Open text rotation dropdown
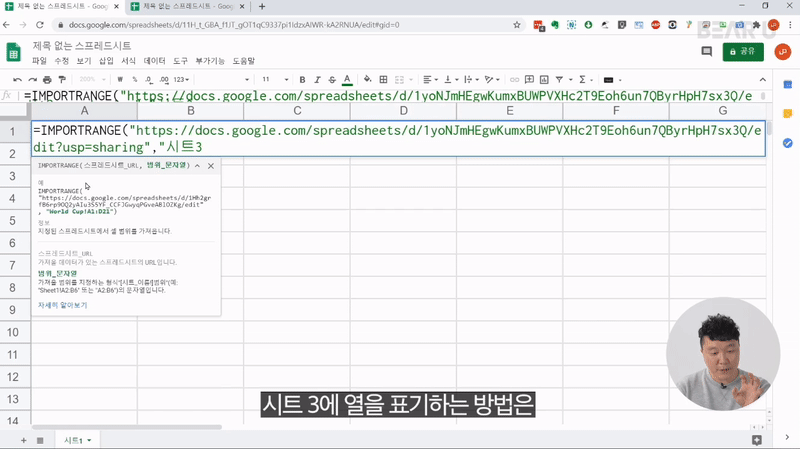Screen dimensions: 800x449 (492, 80)
